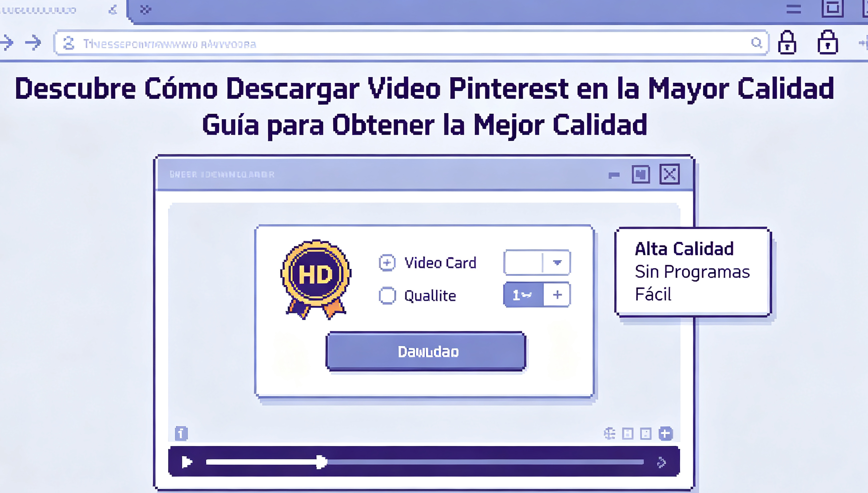Click the HD quality badge
Image resolution: width=868 pixels, height=493 pixels.
click(x=316, y=279)
